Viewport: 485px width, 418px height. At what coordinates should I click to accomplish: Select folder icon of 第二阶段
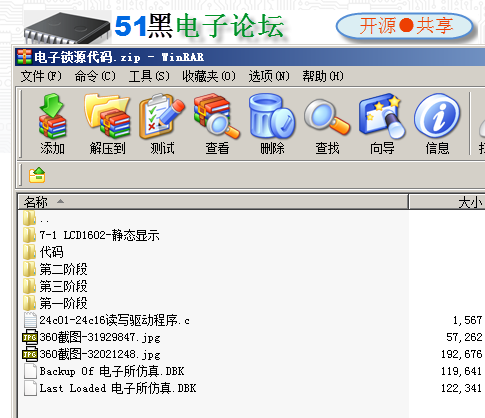pos(30,269)
